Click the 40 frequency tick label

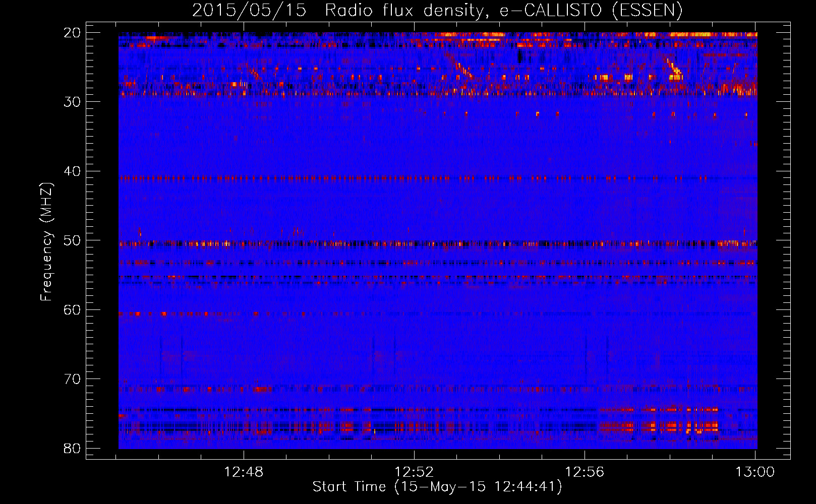tap(73, 171)
